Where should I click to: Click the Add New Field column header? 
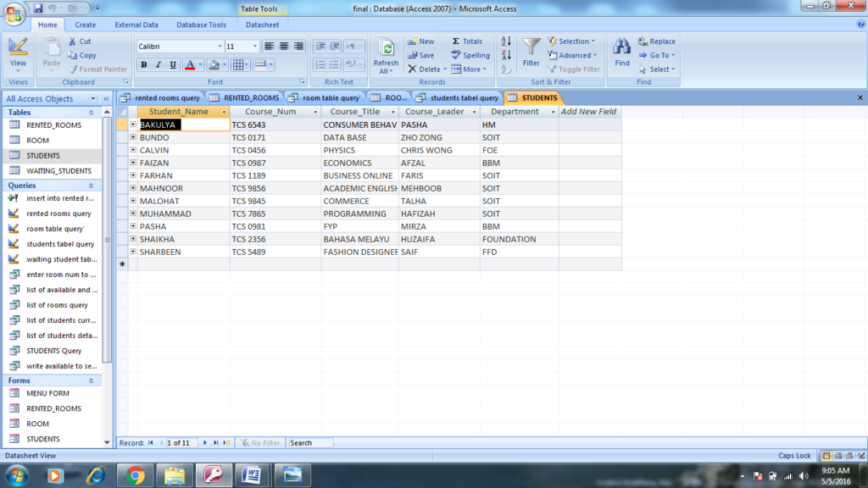tap(590, 112)
